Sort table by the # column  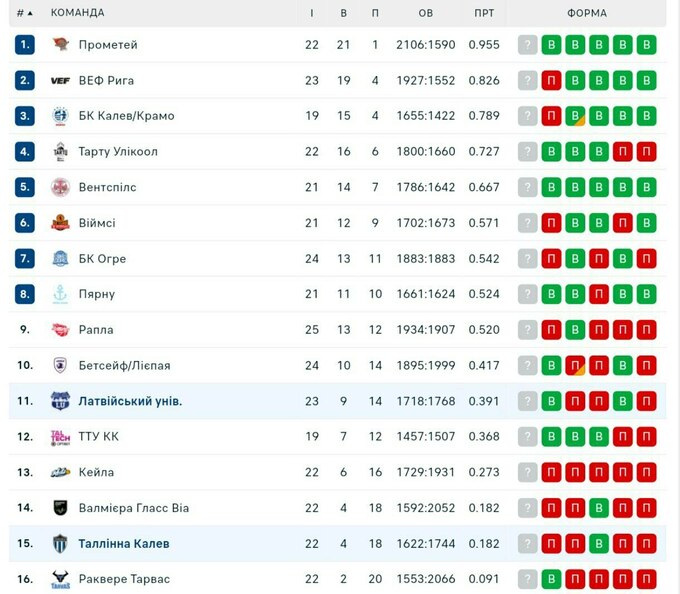coord(24,13)
